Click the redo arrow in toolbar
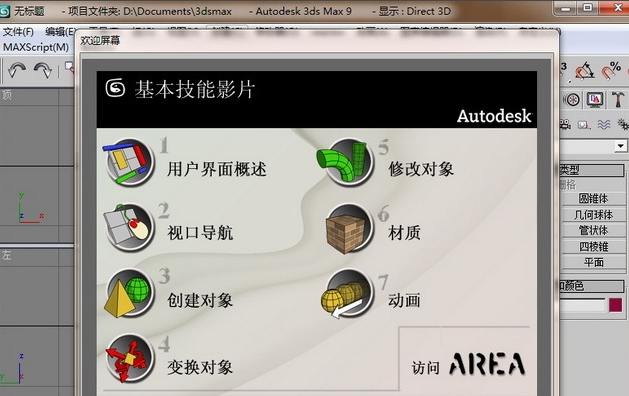The width and height of the screenshot is (629, 396). pyautogui.click(x=43, y=70)
